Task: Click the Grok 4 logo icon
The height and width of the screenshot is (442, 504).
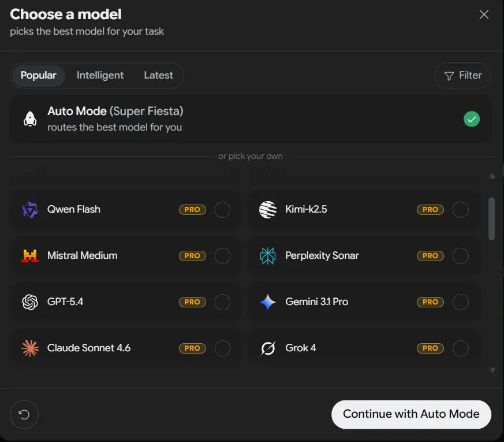Action: point(268,348)
